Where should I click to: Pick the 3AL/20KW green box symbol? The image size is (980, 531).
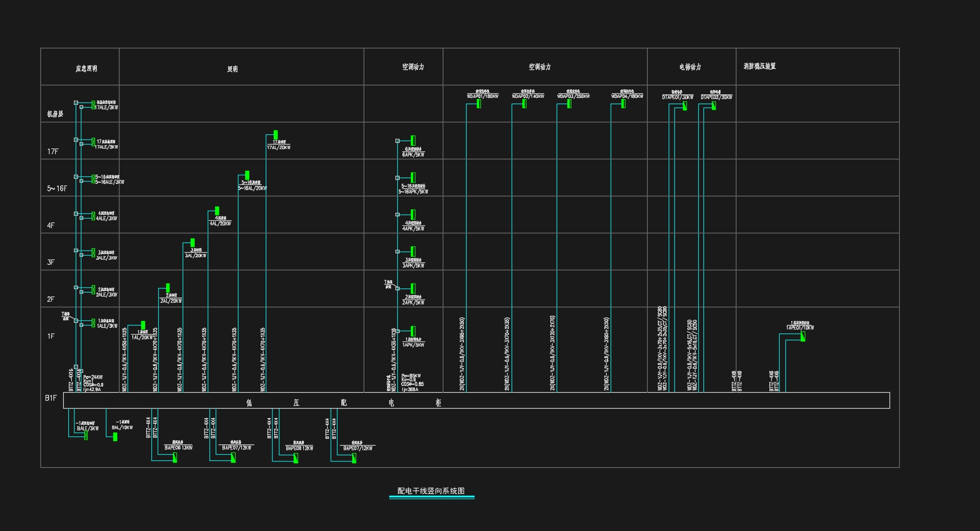coord(192,243)
